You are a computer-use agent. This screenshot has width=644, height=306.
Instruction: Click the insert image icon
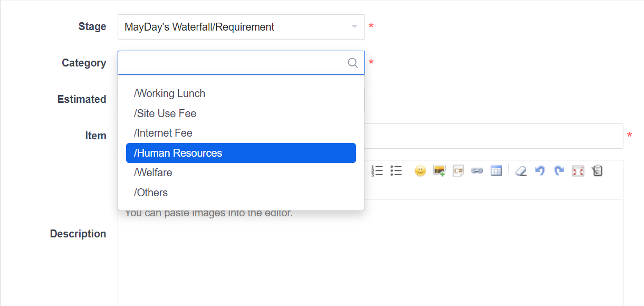439,171
